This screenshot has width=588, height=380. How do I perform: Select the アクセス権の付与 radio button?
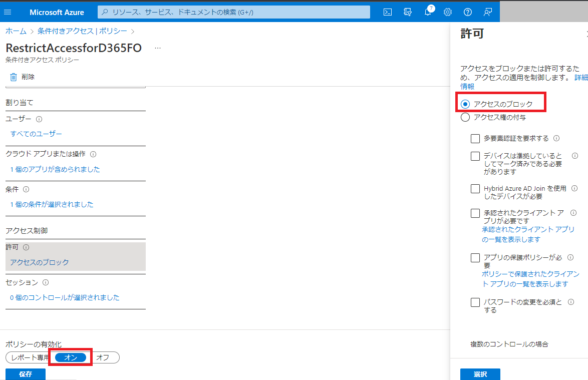pos(465,117)
